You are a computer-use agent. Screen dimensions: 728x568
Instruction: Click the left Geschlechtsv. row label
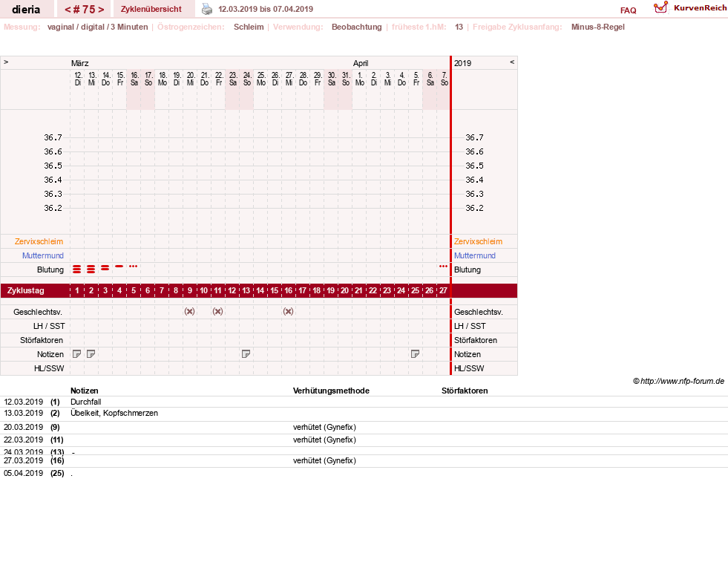click(x=38, y=312)
